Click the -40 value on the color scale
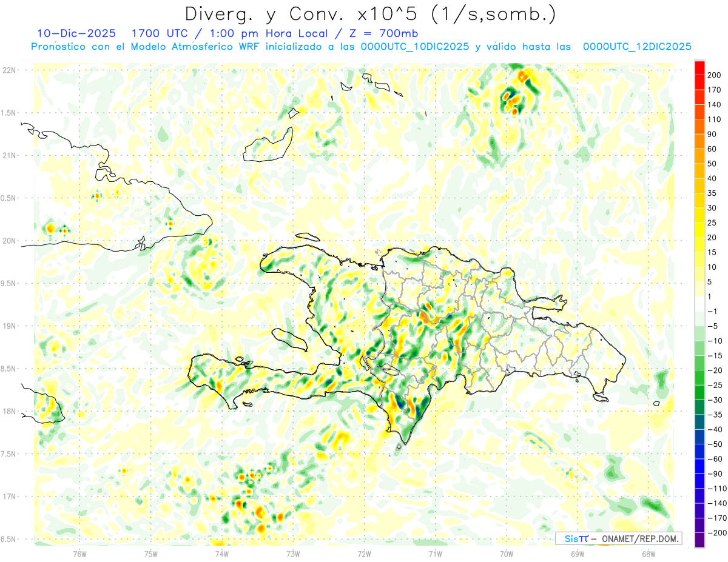Screen dimensions: 728x562 click(715, 429)
